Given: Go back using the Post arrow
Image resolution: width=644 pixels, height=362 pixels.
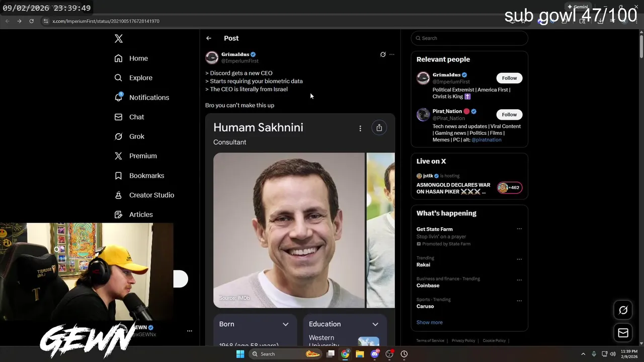Looking at the screenshot, I should coord(208,38).
